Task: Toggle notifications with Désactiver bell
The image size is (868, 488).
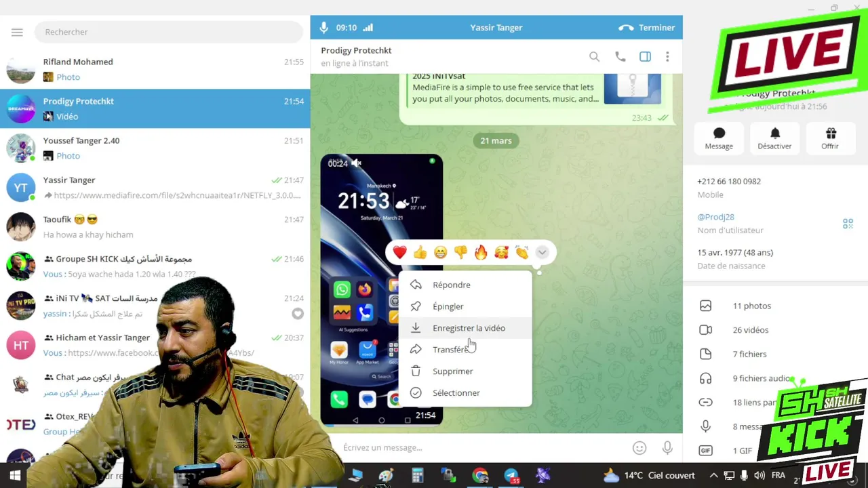Action: point(774,138)
